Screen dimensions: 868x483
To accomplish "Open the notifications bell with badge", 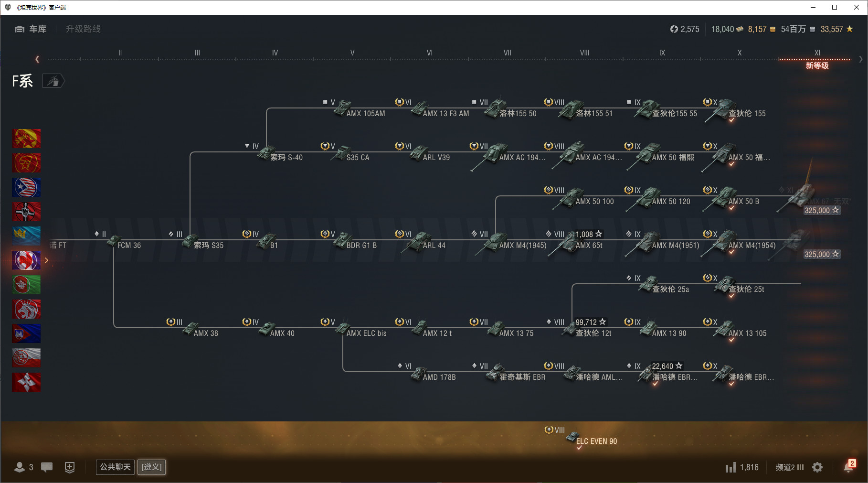I will click(x=849, y=466).
